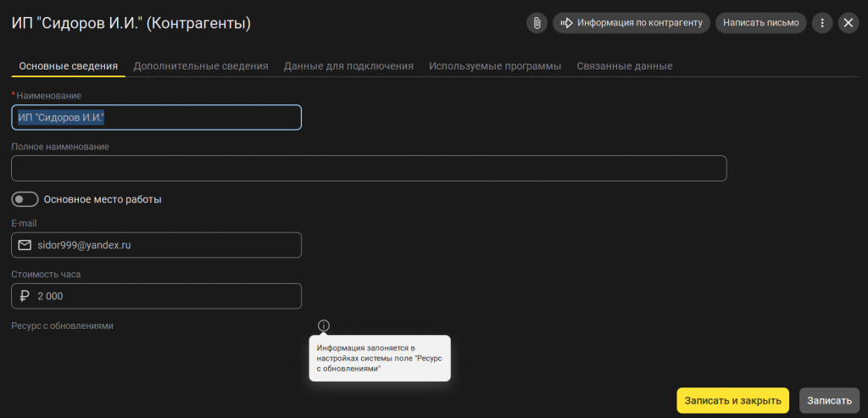This screenshot has width=868, height=418.
Task: Click the Записать и закрыть button
Action: (732, 400)
